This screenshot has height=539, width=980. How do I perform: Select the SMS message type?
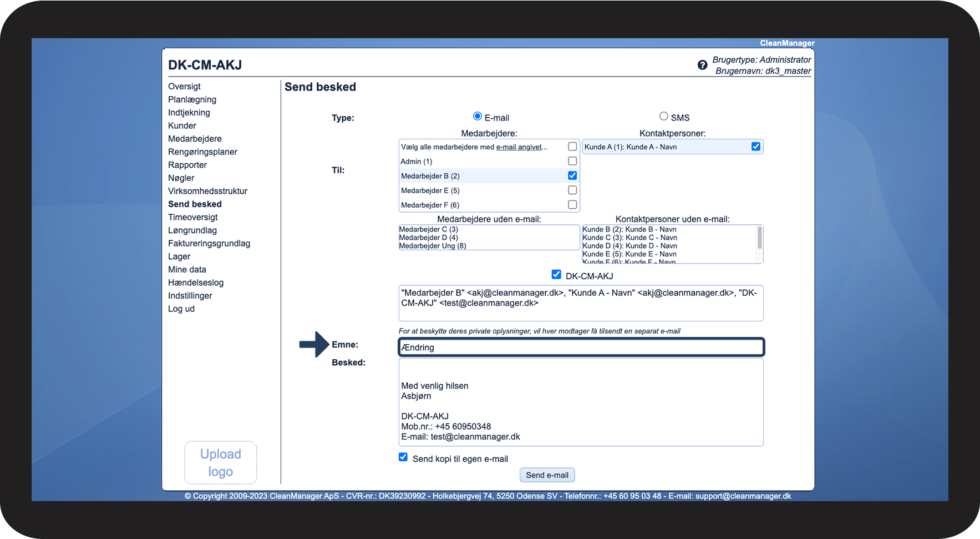click(x=663, y=117)
